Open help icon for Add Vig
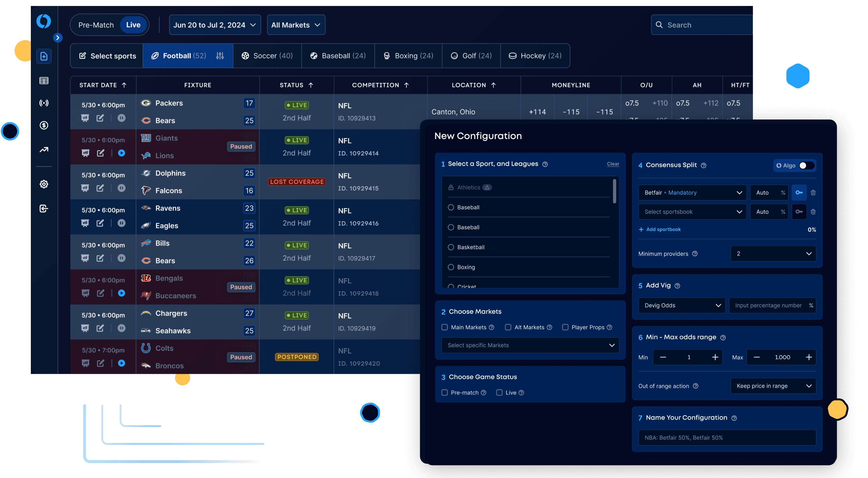Viewport: 868px width, 478px height. (677, 286)
